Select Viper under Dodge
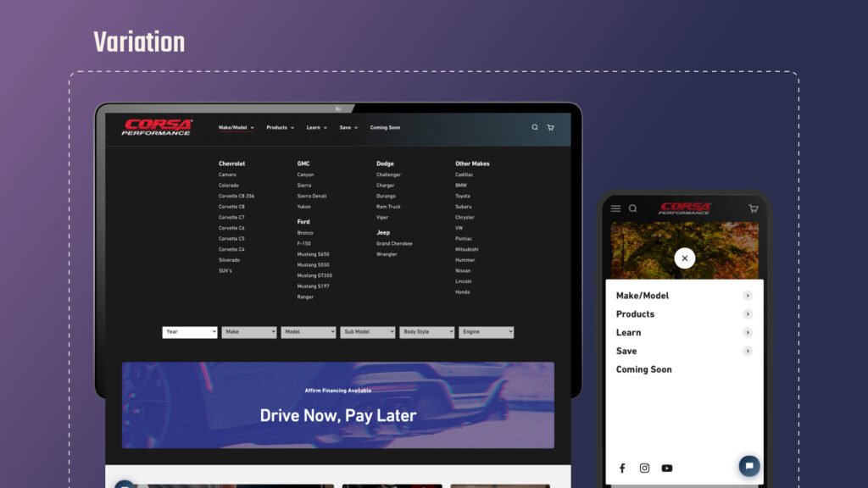The width and height of the screenshot is (868, 488). click(382, 218)
